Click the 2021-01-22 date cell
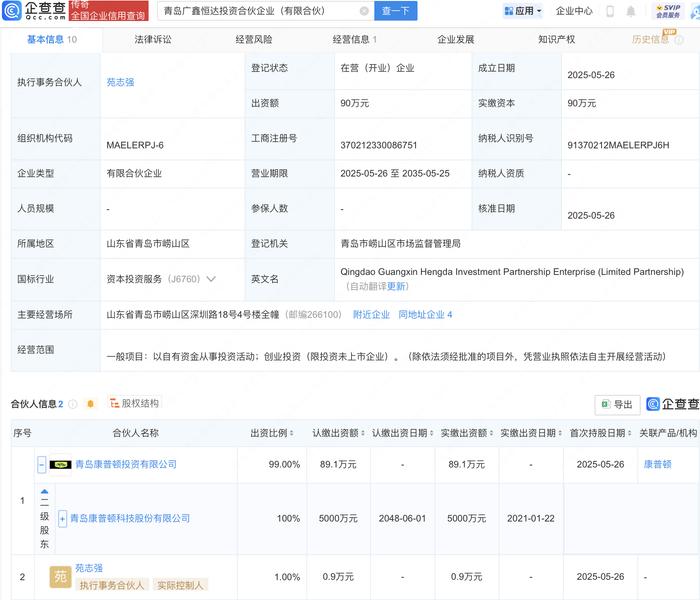Image resolution: width=700 pixels, height=600 pixels. click(x=531, y=518)
